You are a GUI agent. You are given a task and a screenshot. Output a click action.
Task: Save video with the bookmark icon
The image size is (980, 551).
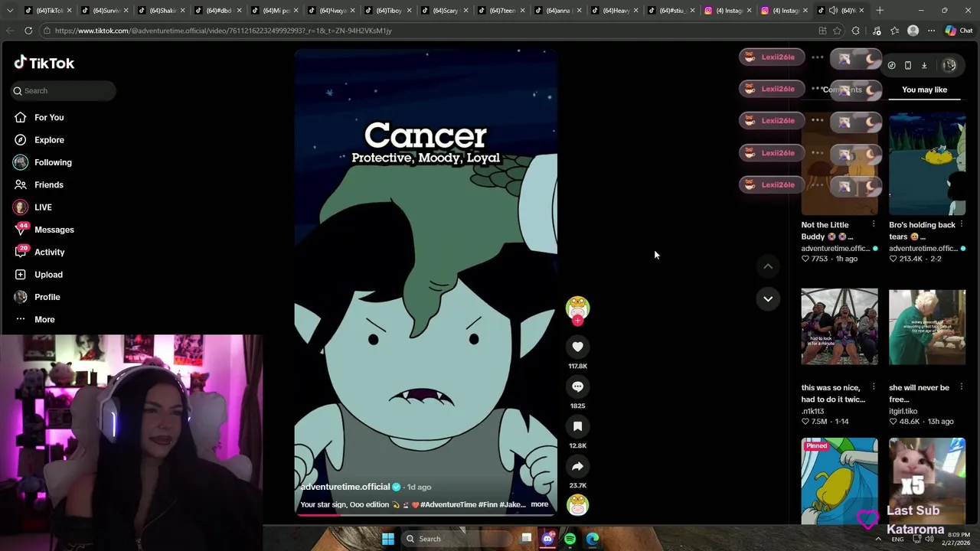[577, 426]
